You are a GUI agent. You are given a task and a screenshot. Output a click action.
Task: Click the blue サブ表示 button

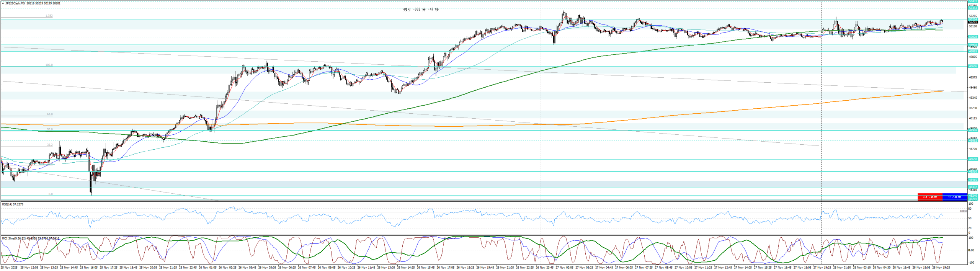click(x=954, y=197)
